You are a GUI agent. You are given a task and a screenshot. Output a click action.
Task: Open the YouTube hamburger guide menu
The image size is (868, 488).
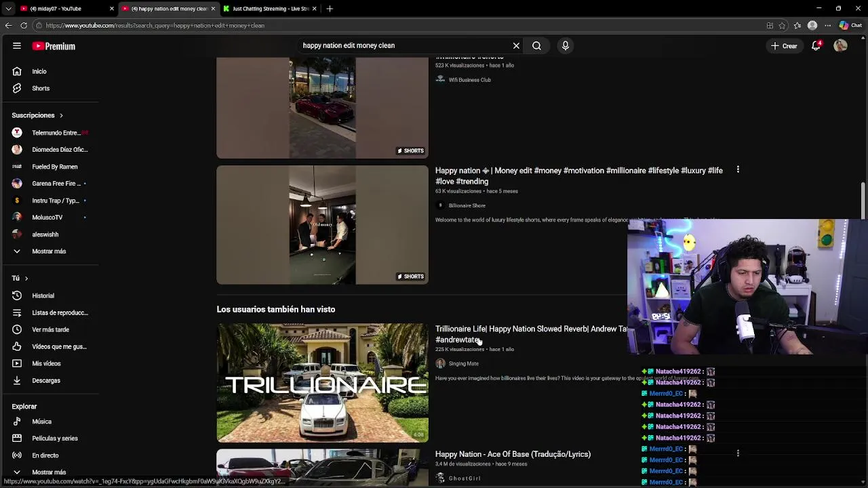click(16, 46)
